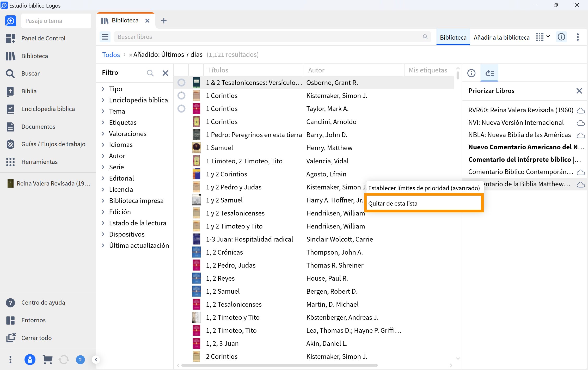The image size is (588, 370).
Task: Expand the Autor filter
Action: point(103,156)
